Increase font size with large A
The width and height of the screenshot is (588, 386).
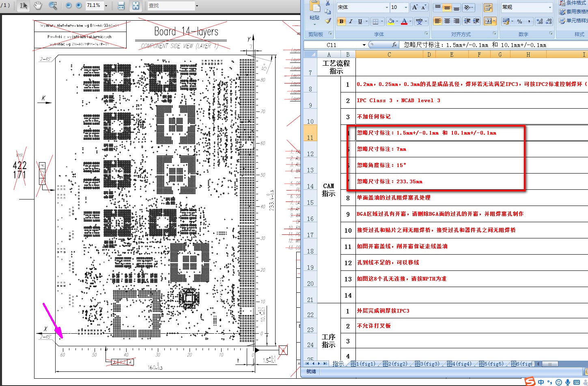coord(415,7)
